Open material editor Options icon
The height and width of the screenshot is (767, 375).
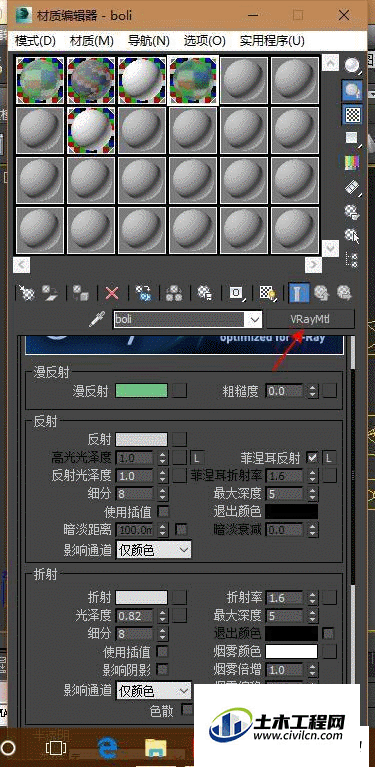352,211
